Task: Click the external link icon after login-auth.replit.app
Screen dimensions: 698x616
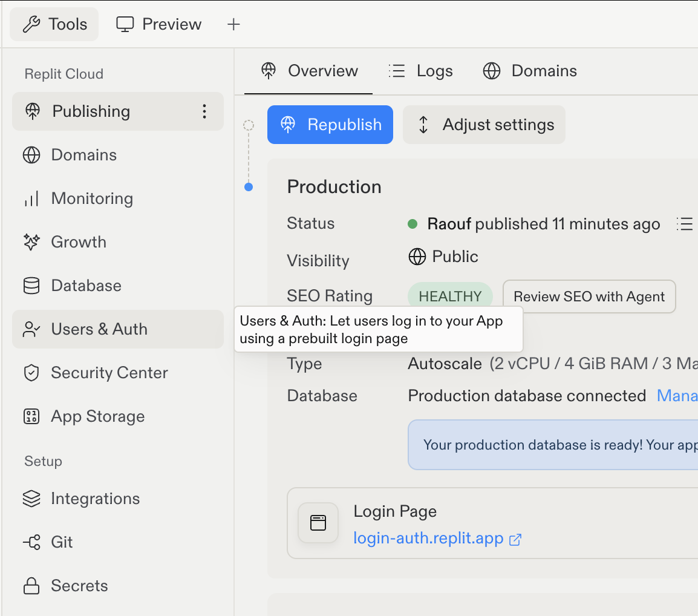Action: pos(515,539)
